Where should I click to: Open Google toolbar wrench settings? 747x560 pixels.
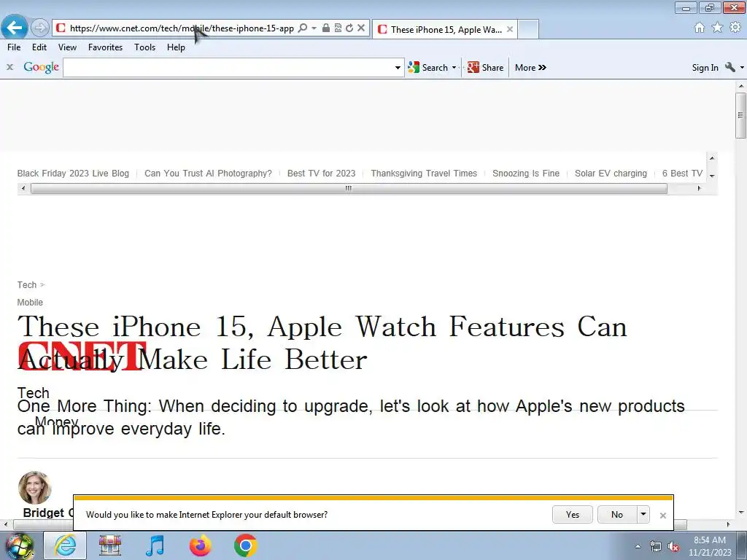(729, 68)
